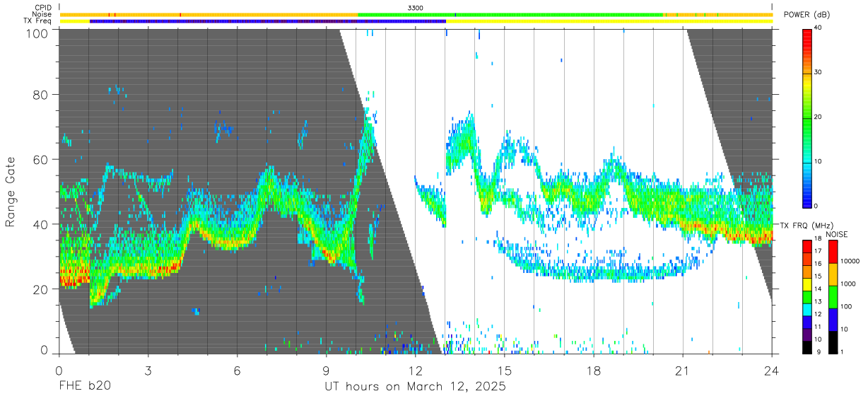
Task: Click the NOISE legend color bar
Action: pos(833,296)
